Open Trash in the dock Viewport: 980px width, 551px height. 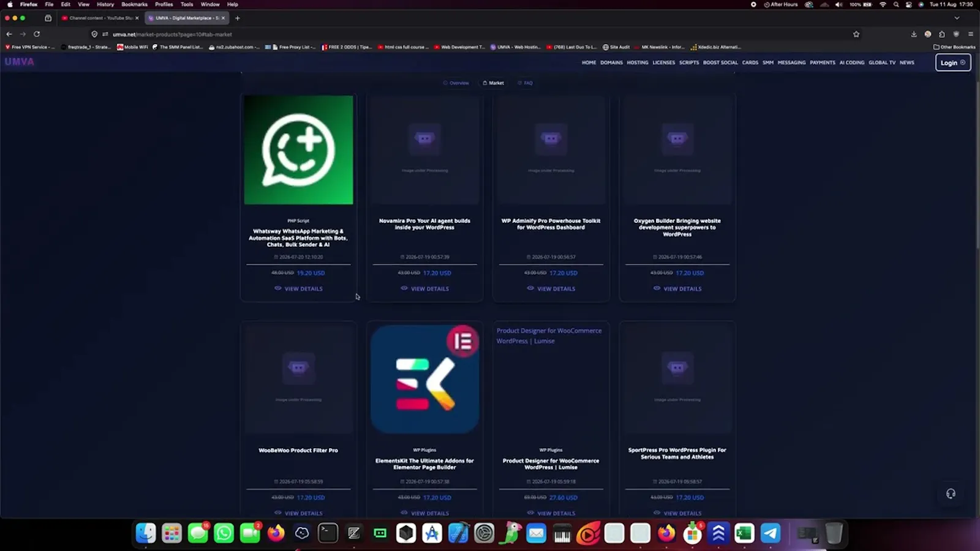coord(834,533)
